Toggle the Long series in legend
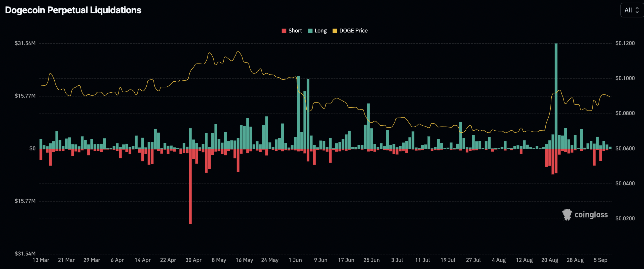 coord(317,31)
